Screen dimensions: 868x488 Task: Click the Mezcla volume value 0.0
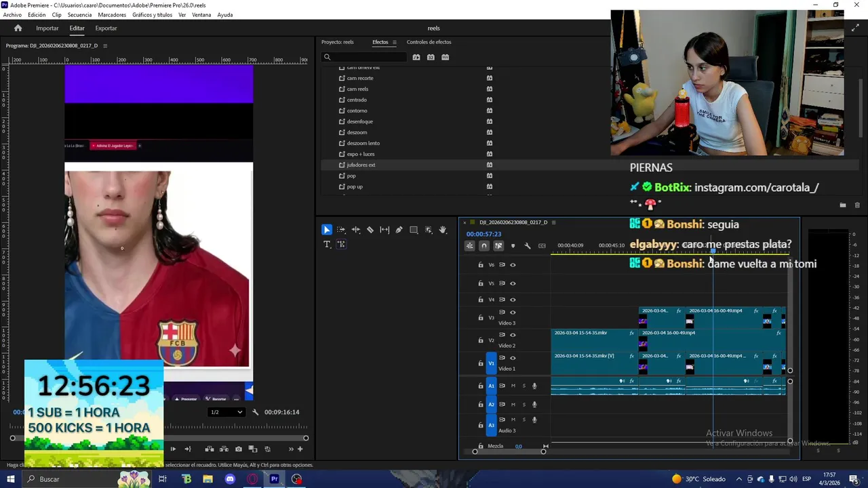[x=518, y=446]
